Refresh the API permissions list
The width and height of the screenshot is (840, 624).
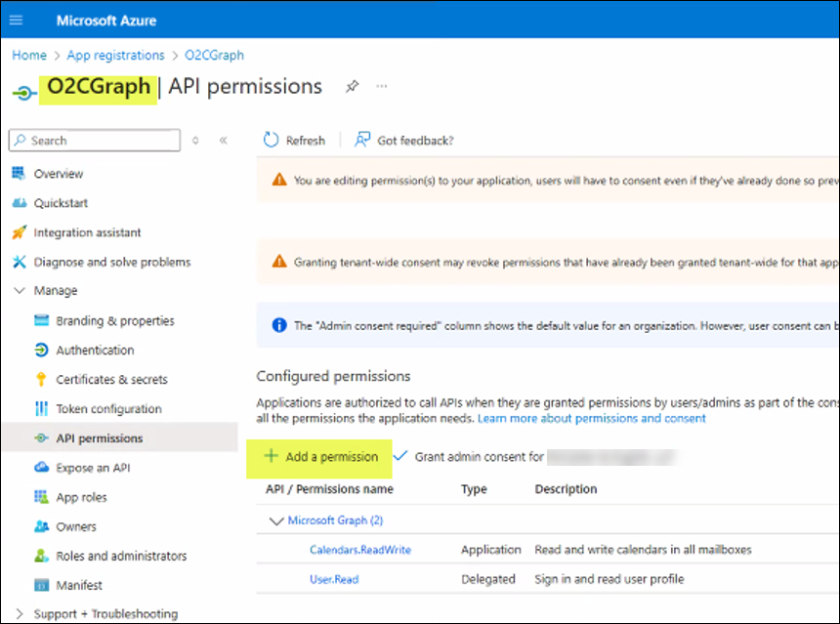point(294,140)
